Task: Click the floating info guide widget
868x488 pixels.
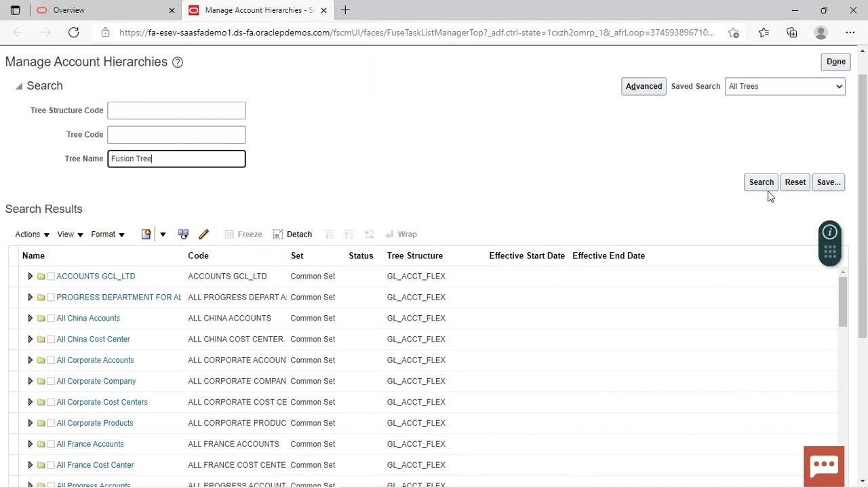Action: [830, 243]
